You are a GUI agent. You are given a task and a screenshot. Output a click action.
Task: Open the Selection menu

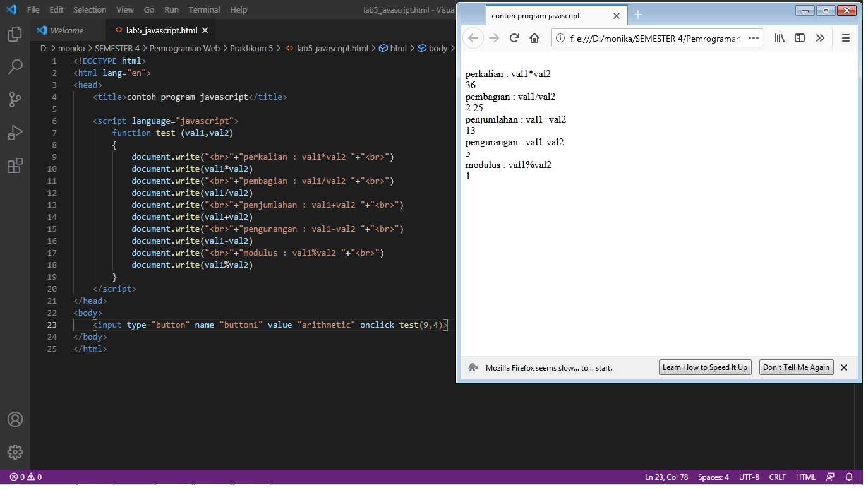click(x=90, y=9)
